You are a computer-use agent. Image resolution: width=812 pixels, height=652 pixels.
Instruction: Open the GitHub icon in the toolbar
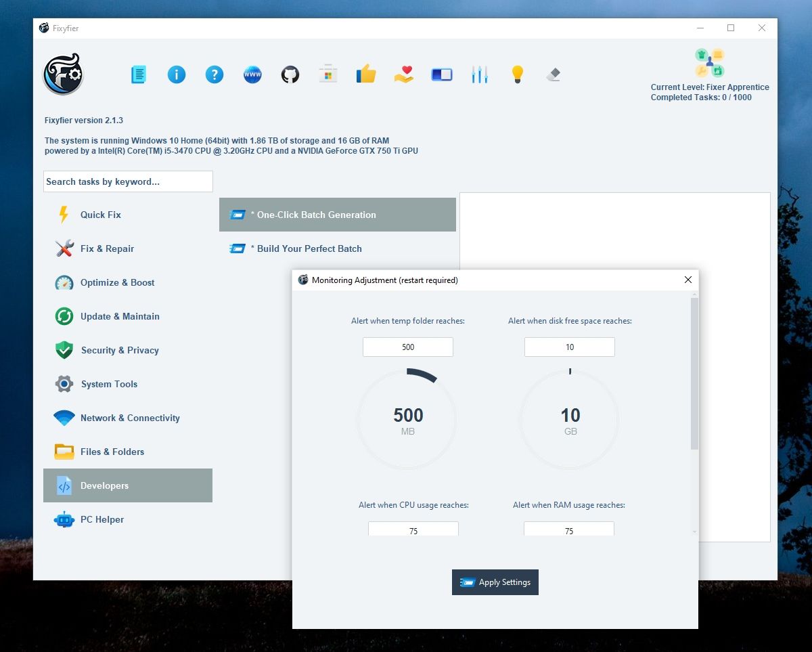[290, 74]
